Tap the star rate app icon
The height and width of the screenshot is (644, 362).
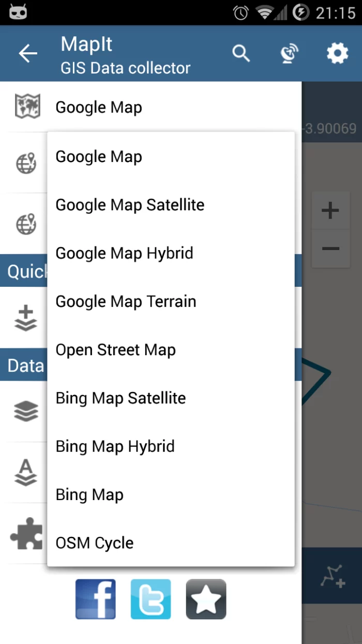206,599
